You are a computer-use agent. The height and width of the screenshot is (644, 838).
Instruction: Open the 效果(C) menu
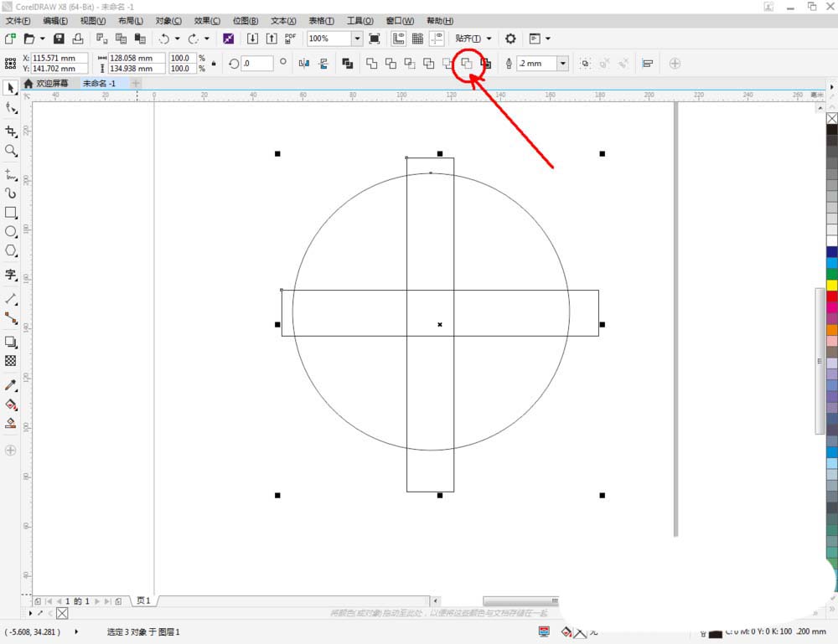pos(207,21)
